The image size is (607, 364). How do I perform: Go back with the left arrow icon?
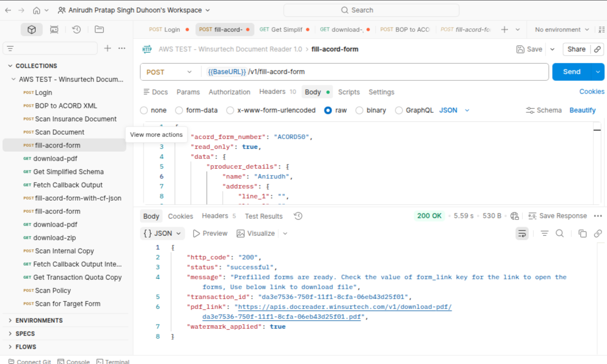point(8,10)
